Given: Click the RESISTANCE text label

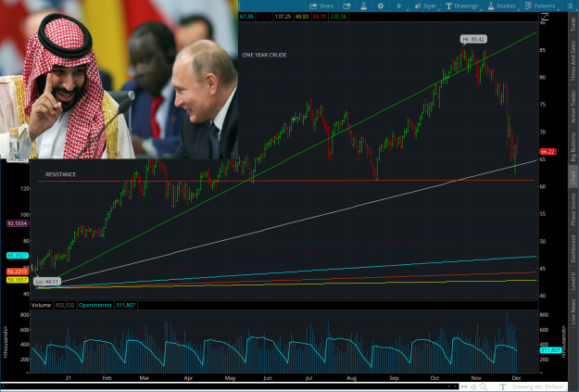Looking at the screenshot, I should tap(60, 174).
